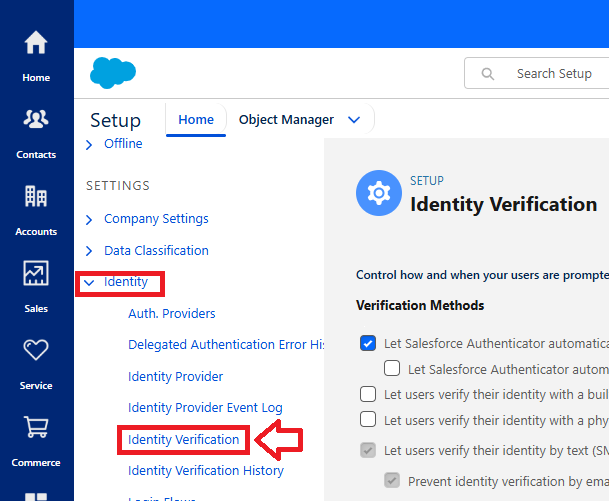Open the Accounts building icon

pyautogui.click(x=36, y=208)
